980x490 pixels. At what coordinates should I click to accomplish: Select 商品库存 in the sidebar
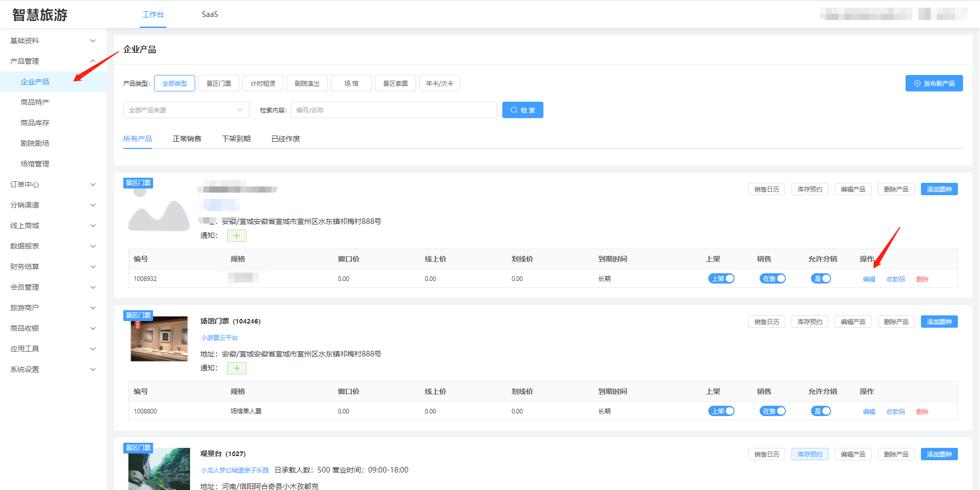point(35,123)
